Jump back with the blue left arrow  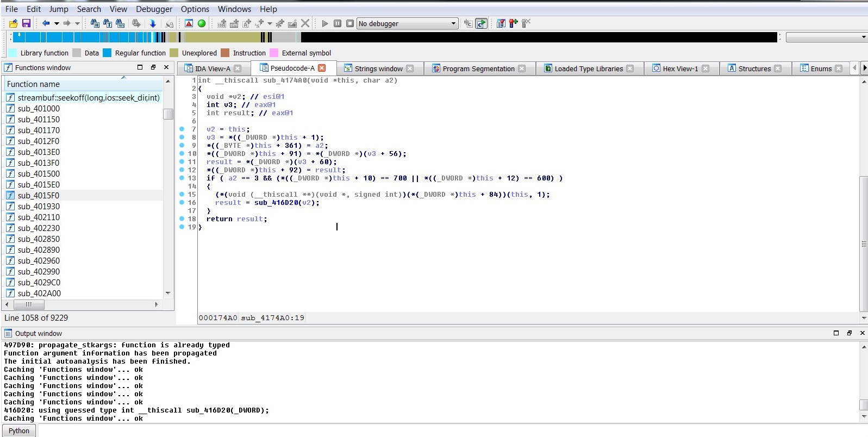click(x=46, y=23)
